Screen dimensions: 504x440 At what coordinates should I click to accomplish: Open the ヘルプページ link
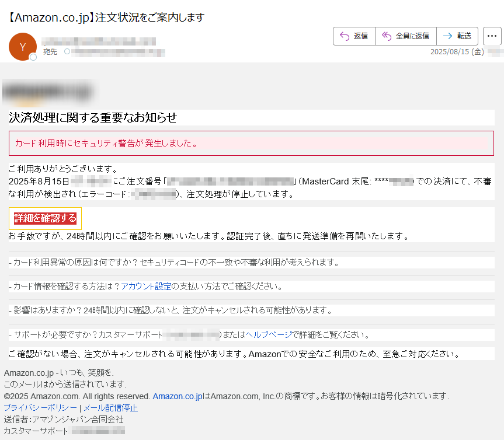coord(269,334)
